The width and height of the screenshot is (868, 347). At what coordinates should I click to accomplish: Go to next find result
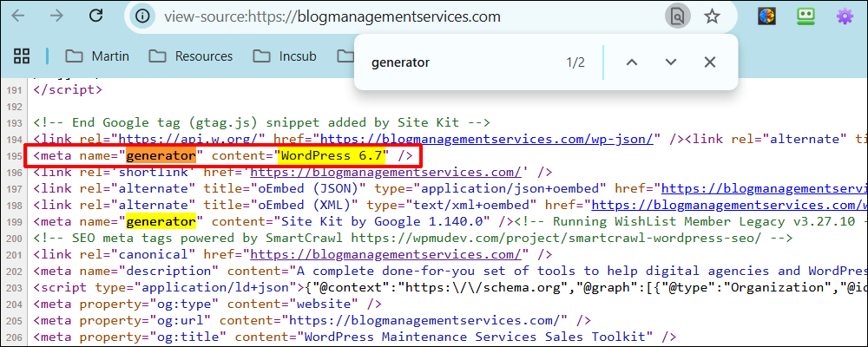671,62
